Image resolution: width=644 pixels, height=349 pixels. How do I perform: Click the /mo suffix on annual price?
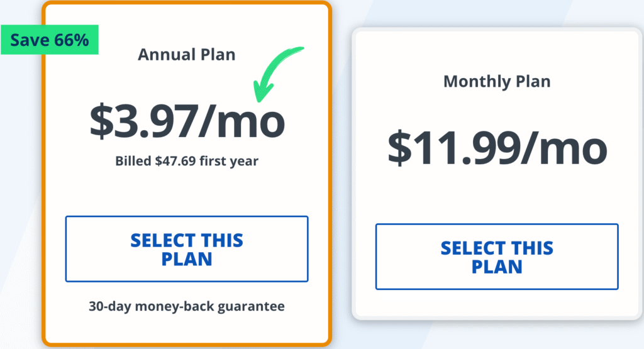(x=242, y=121)
